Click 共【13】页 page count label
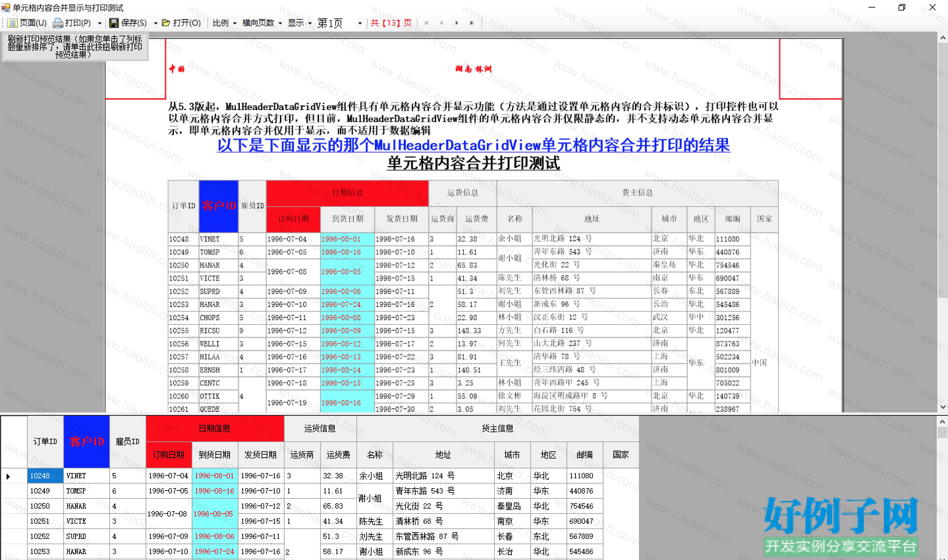948x560 pixels. [391, 23]
